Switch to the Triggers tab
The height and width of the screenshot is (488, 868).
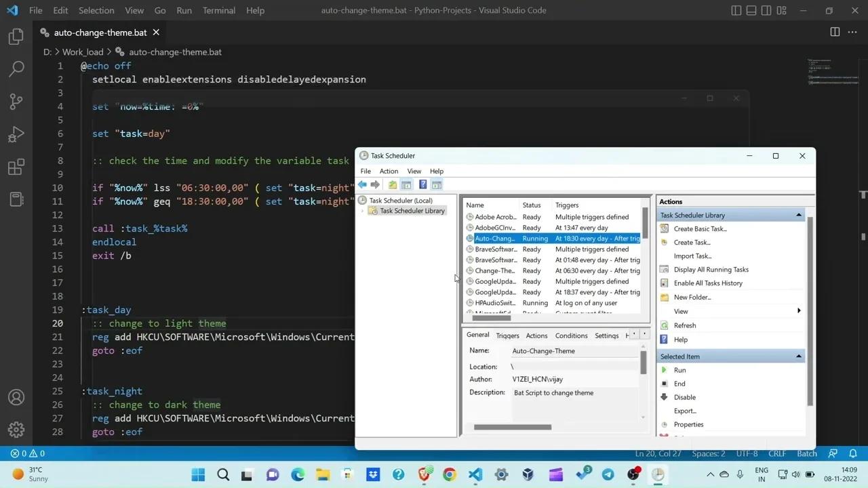507,335
